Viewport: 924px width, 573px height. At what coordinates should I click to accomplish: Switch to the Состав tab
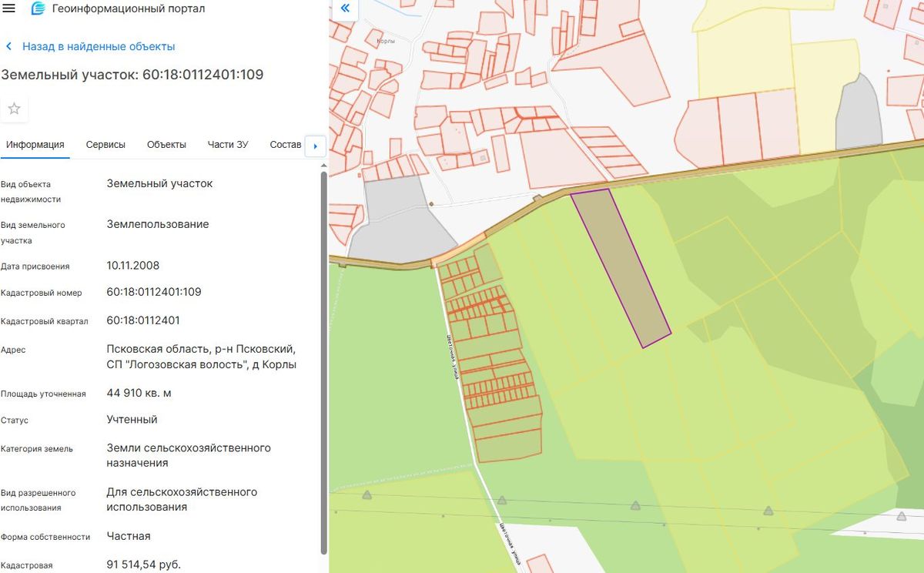[285, 145]
